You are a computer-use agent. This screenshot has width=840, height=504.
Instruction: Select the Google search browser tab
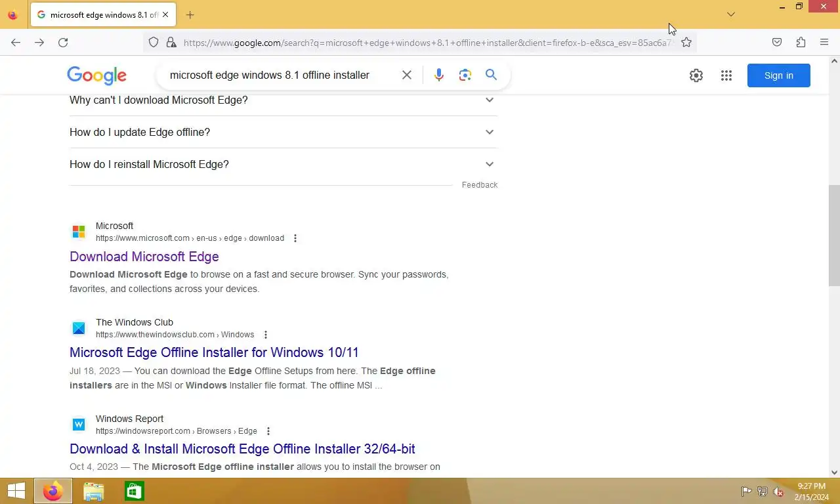(102, 14)
